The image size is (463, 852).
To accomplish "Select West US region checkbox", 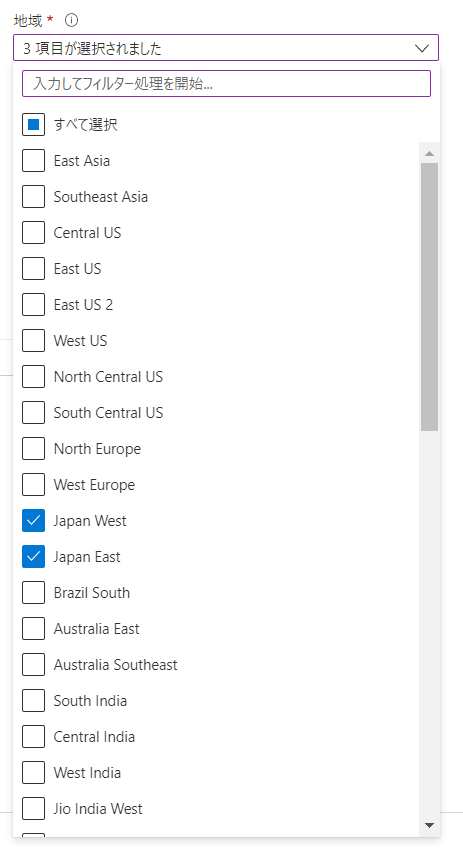I will click(34, 341).
